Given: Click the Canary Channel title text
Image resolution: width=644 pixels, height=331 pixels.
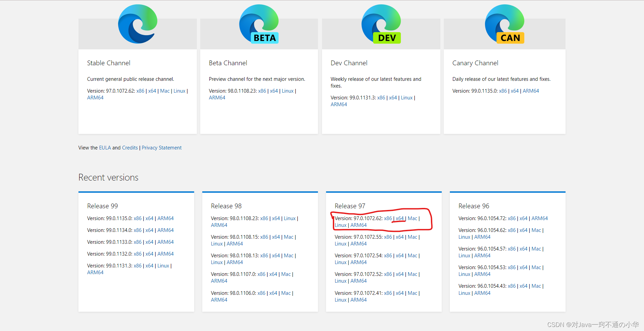Looking at the screenshot, I should (475, 63).
